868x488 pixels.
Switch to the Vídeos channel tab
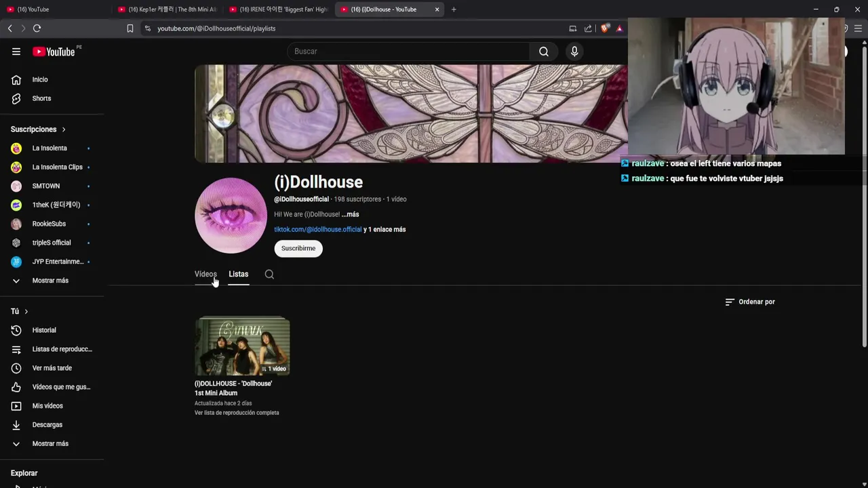(x=205, y=274)
